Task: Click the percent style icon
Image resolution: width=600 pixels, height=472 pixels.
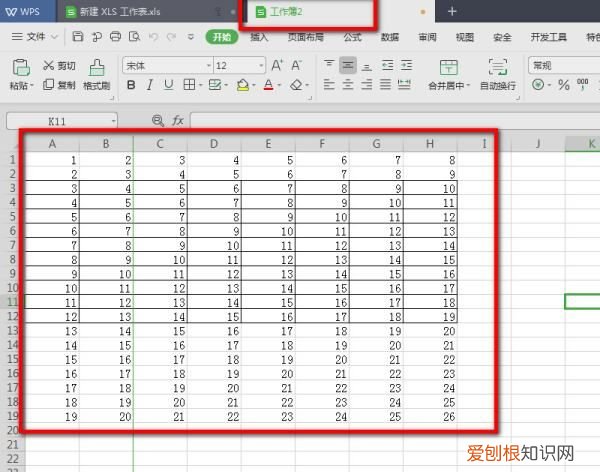Action: tap(564, 85)
